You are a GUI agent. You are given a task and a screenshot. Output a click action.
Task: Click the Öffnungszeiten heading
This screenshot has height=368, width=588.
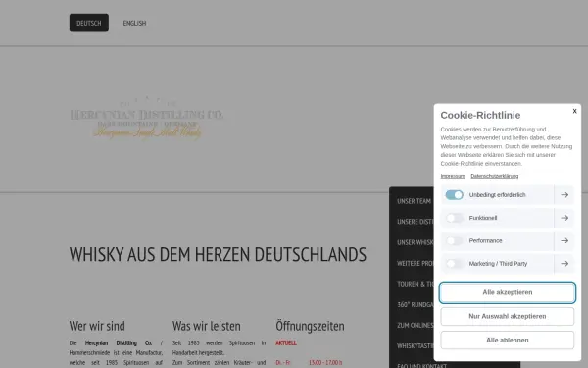310,326
